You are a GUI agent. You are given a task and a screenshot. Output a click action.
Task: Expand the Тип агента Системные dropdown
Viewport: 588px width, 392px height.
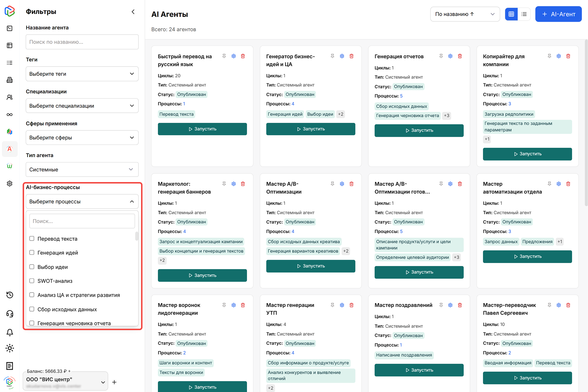pyautogui.click(x=82, y=169)
